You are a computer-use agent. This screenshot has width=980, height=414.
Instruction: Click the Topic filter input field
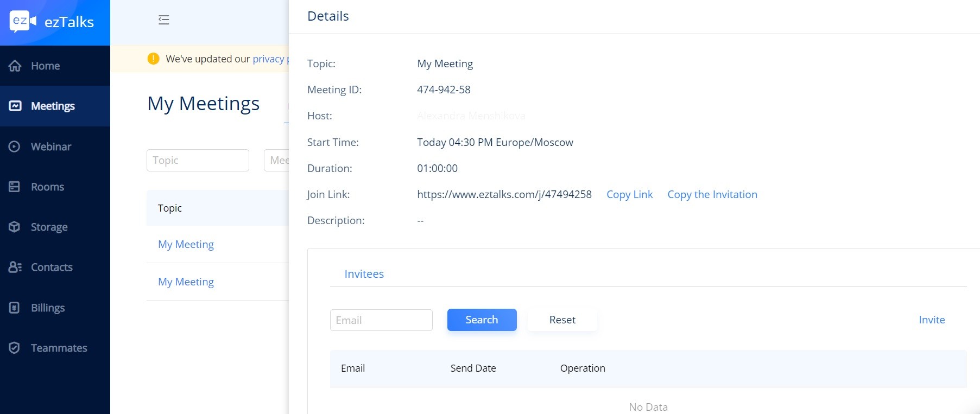(198, 160)
